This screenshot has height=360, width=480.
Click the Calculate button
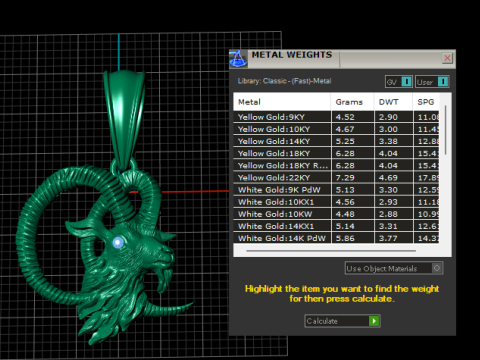[342, 321]
